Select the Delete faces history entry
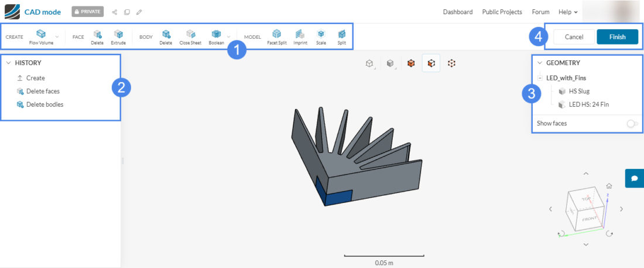Image resolution: width=644 pixels, height=268 pixels. pyautogui.click(x=43, y=91)
